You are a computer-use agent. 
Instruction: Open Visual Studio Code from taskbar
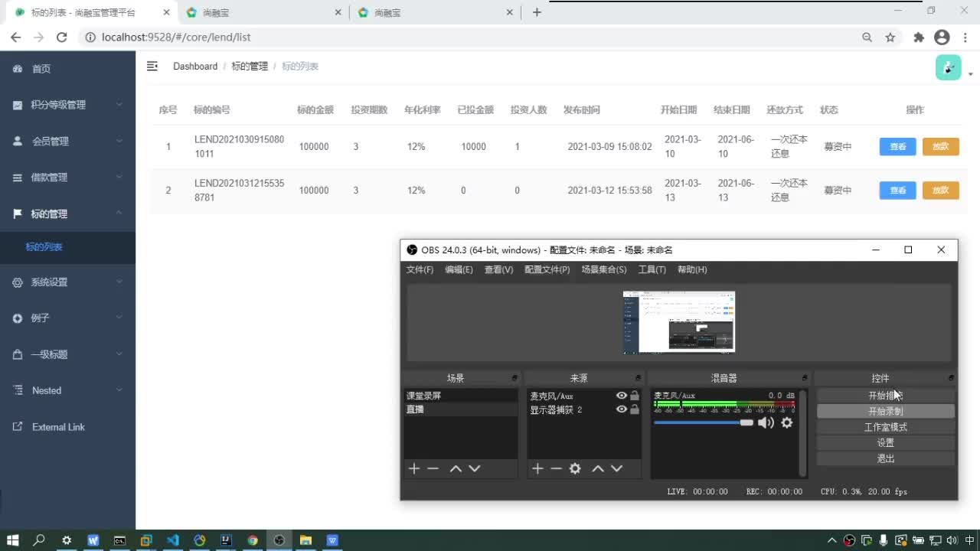point(173,540)
